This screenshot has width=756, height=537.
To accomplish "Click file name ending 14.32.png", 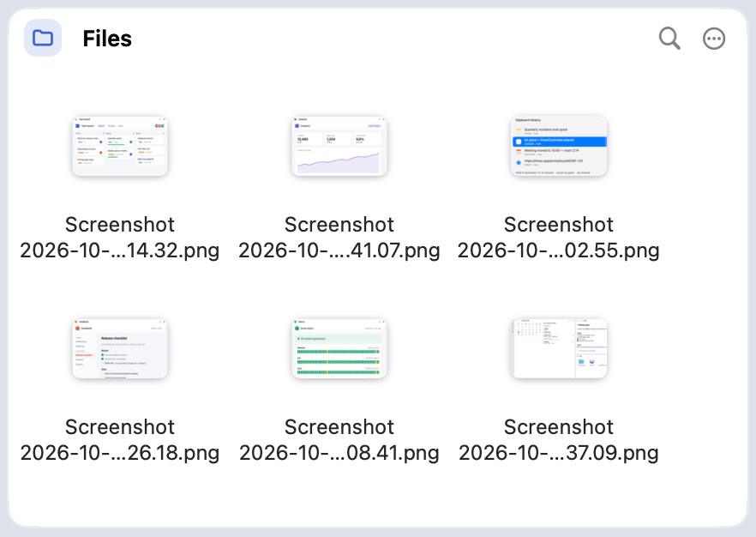I will pos(120,238).
